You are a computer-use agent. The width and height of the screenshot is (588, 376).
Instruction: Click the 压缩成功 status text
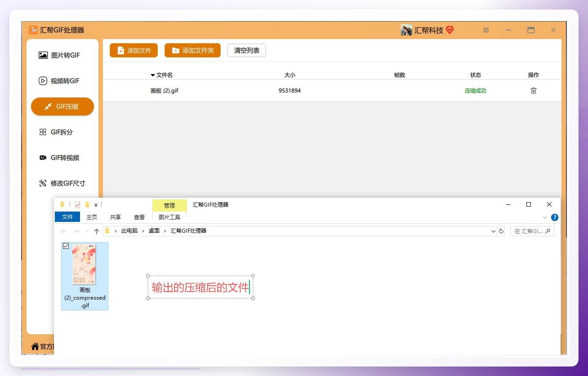[x=476, y=91]
